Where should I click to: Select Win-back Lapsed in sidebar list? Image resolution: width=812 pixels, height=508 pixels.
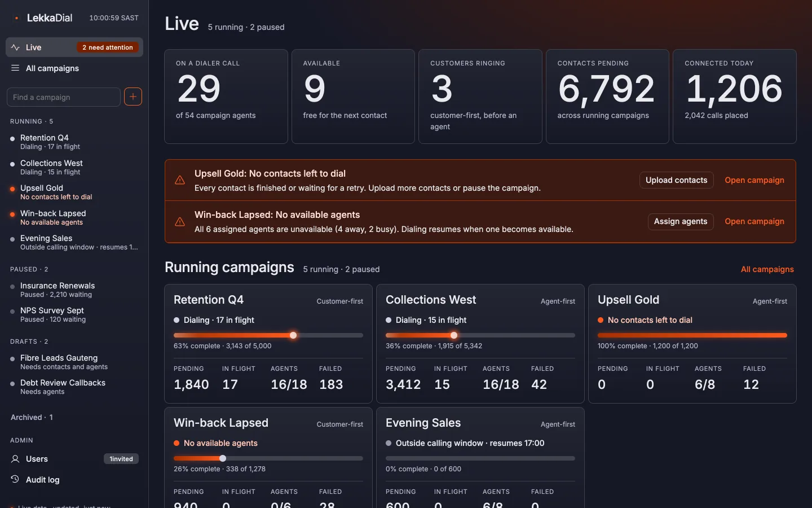pyautogui.click(x=74, y=217)
